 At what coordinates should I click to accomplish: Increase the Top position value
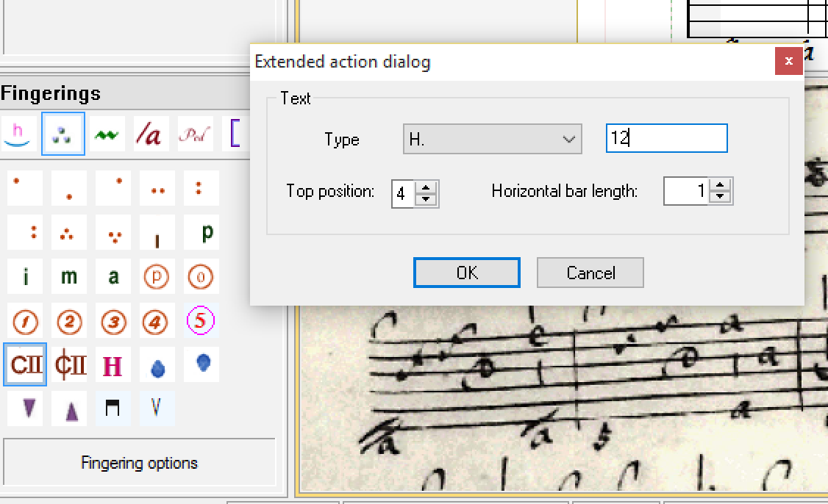tap(427, 188)
